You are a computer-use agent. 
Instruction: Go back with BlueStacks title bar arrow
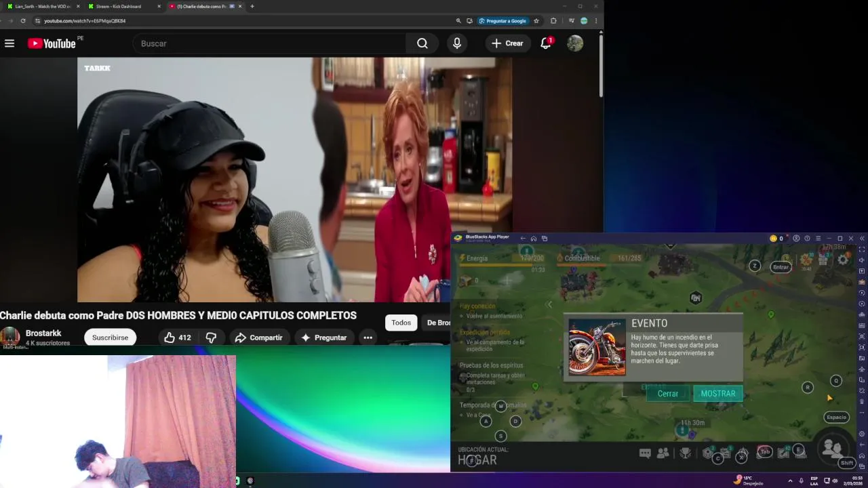[x=523, y=239]
